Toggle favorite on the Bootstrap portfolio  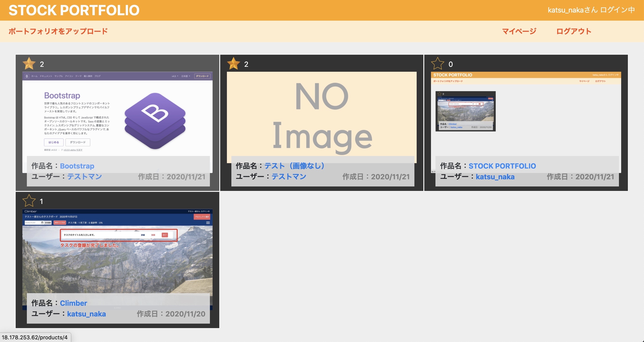pos(29,64)
